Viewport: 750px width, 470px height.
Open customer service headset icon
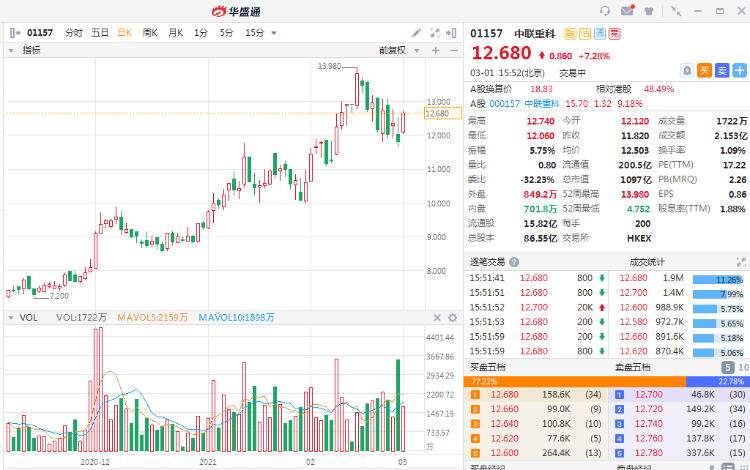605,11
